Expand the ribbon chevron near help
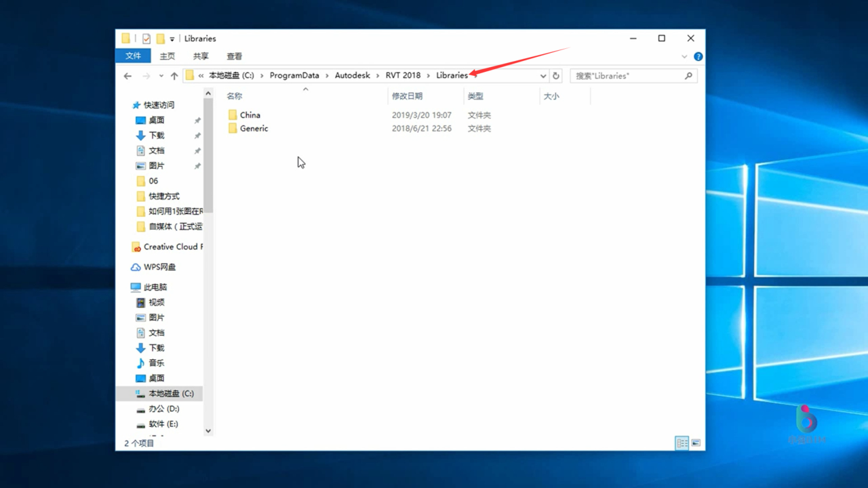This screenshot has height=488, width=868. pos(684,56)
